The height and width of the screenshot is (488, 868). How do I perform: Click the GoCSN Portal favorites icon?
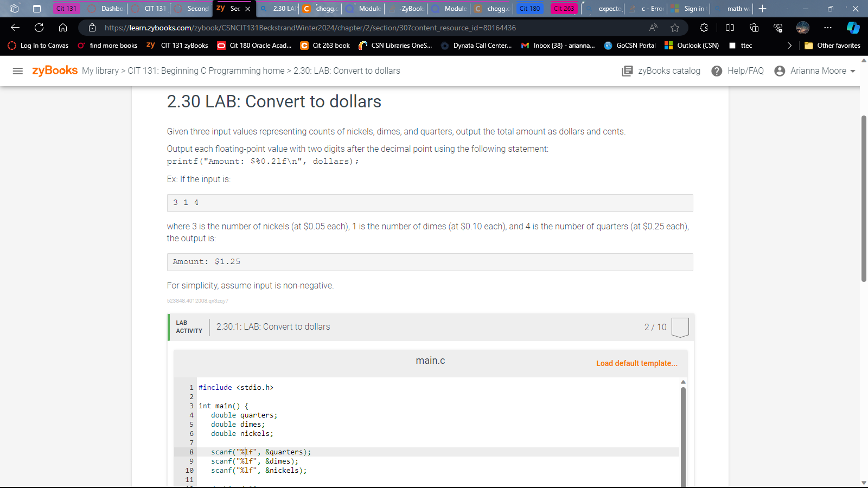click(608, 46)
